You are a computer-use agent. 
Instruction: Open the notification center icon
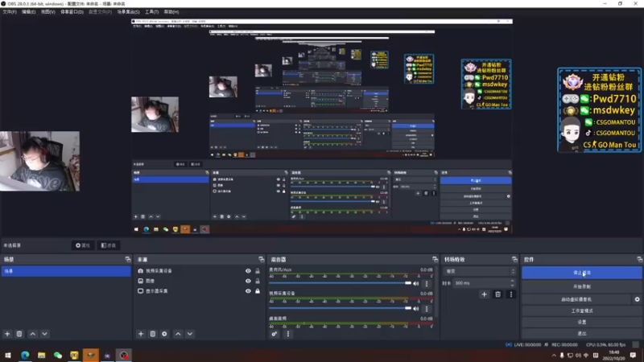tap(633, 355)
